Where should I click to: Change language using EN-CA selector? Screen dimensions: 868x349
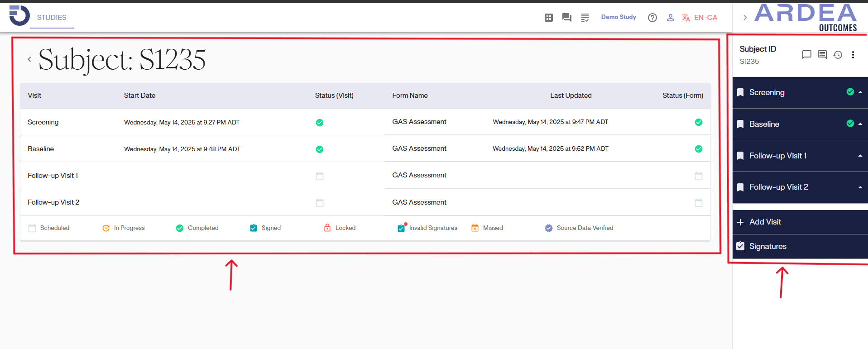(700, 18)
